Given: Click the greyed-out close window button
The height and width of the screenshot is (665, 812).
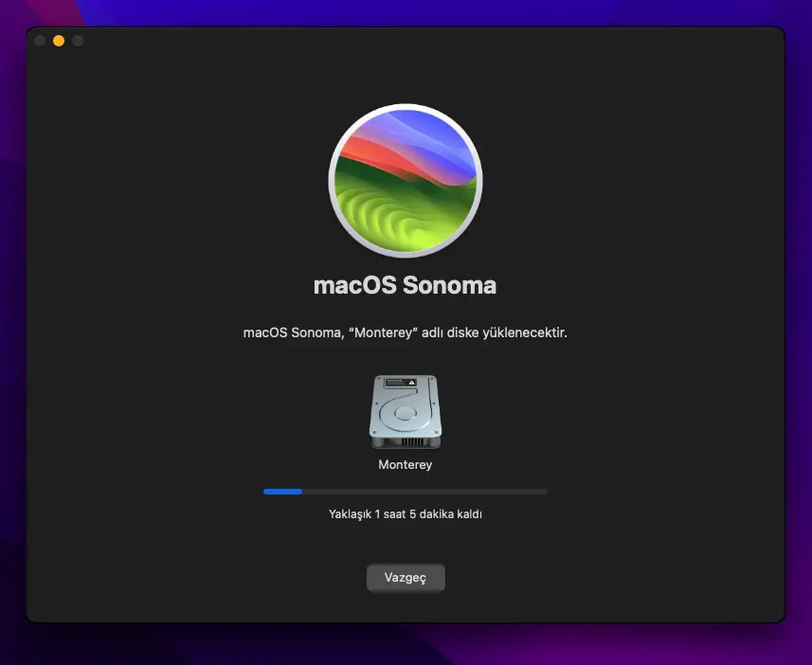Looking at the screenshot, I should tap(40, 41).
